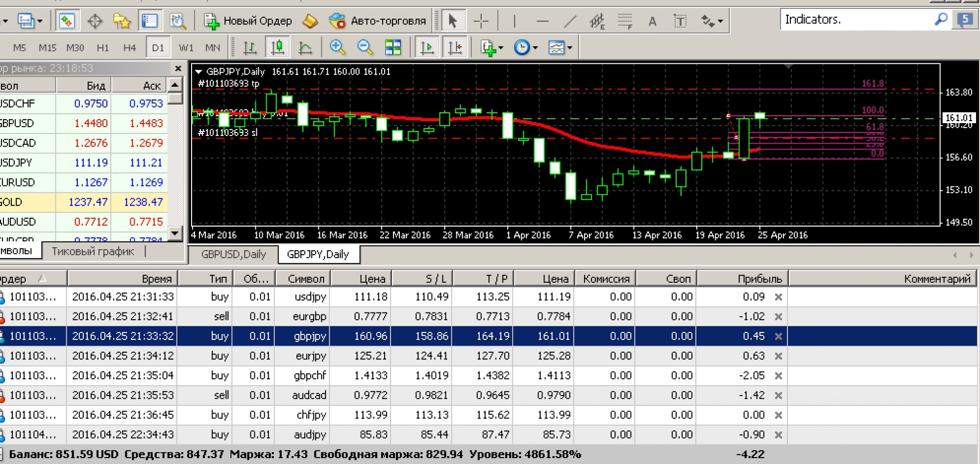Click the Zoom In magnifier icon
The width and height of the screenshot is (980, 464).
[337, 48]
